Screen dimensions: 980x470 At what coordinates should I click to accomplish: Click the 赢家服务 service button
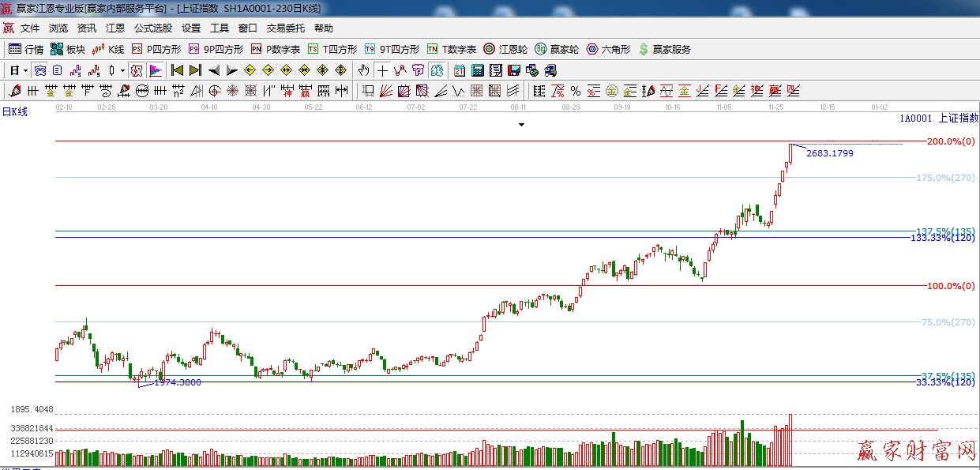click(x=664, y=49)
